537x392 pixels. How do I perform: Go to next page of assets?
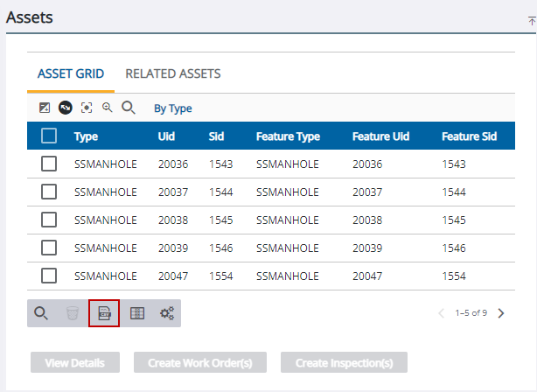pos(501,312)
